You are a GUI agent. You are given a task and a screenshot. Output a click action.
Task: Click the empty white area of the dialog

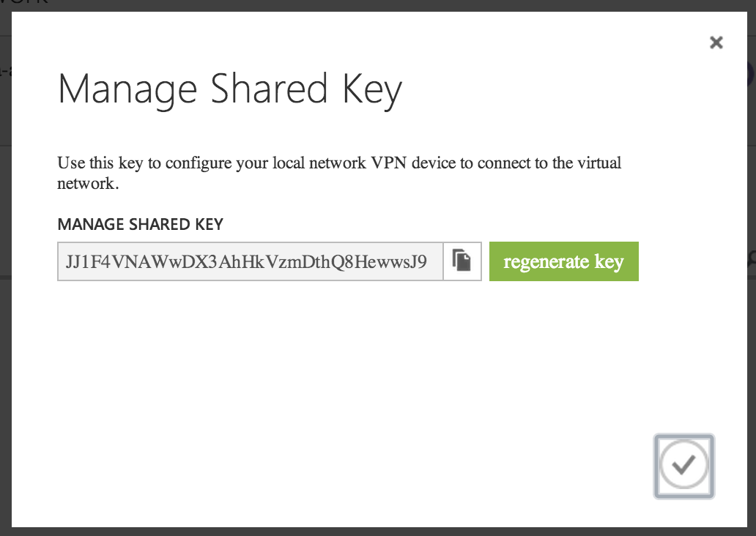coord(330,381)
